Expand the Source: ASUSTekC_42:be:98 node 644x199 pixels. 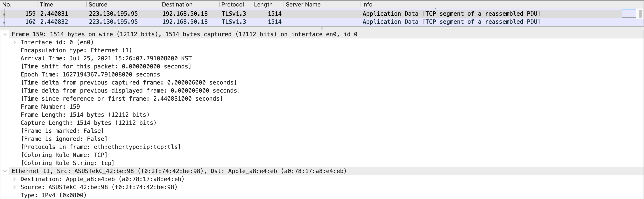click(15, 187)
